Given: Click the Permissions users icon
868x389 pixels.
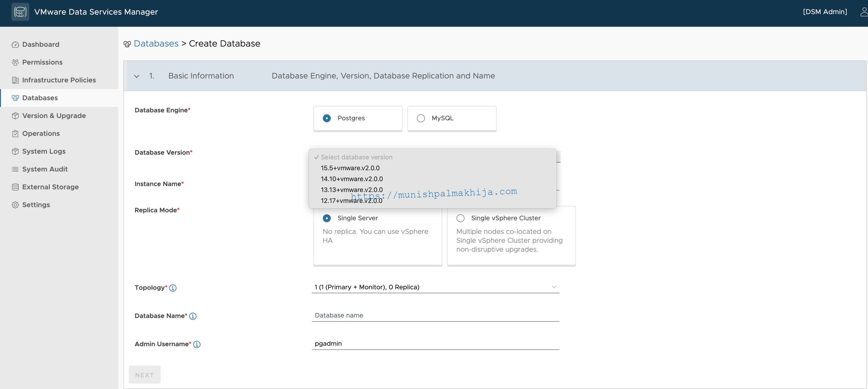Looking at the screenshot, I should [15, 62].
